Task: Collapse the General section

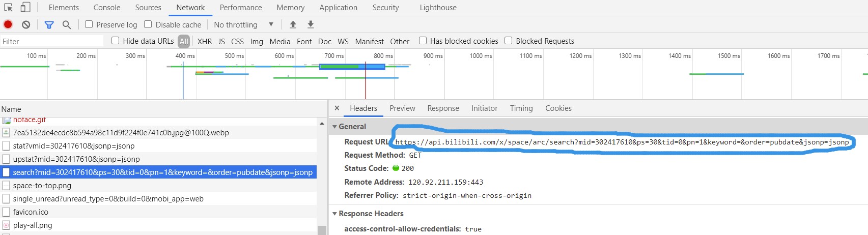Action: tap(335, 127)
